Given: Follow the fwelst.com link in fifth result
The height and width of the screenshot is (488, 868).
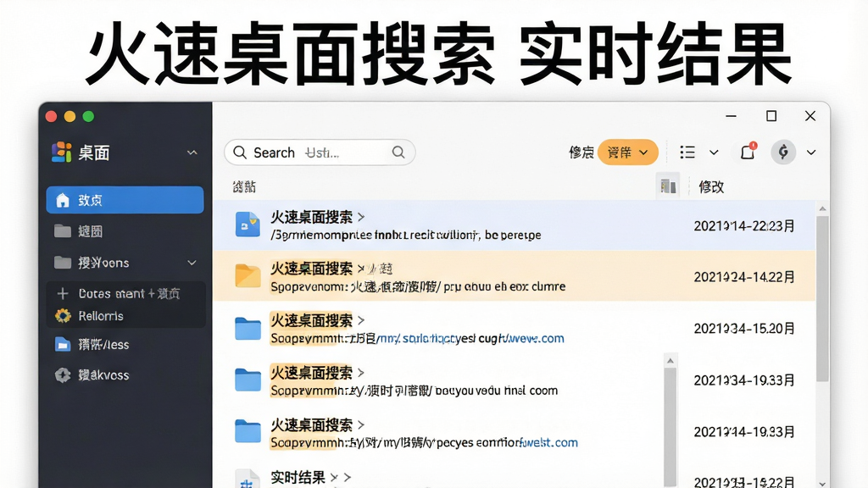Looking at the screenshot, I should tap(549, 442).
